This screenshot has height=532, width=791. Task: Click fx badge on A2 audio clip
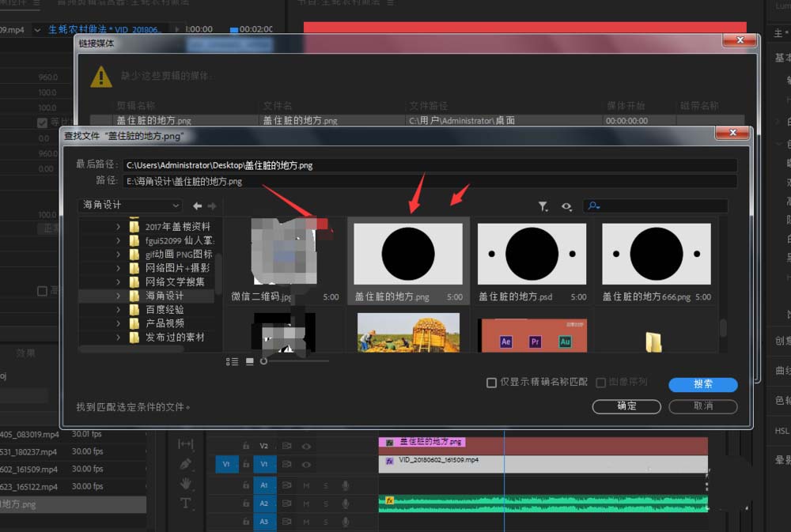pyautogui.click(x=389, y=500)
